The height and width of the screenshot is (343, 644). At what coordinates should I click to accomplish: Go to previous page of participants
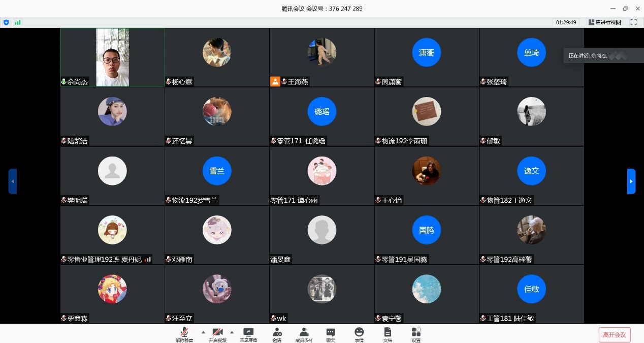pyautogui.click(x=13, y=181)
